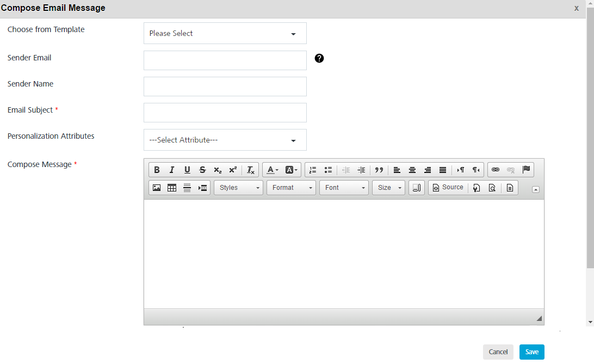The image size is (594, 364).
Task: Save the email message
Action: tap(531, 351)
